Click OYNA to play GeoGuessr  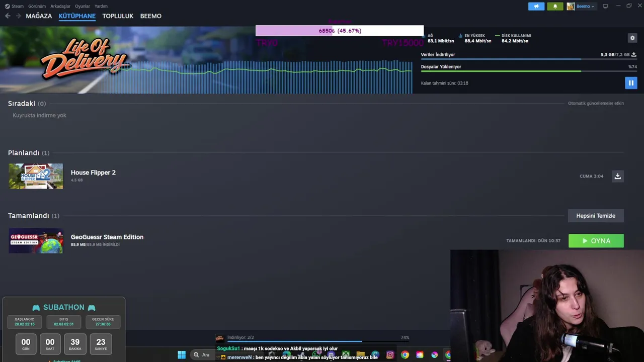click(596, 241)
